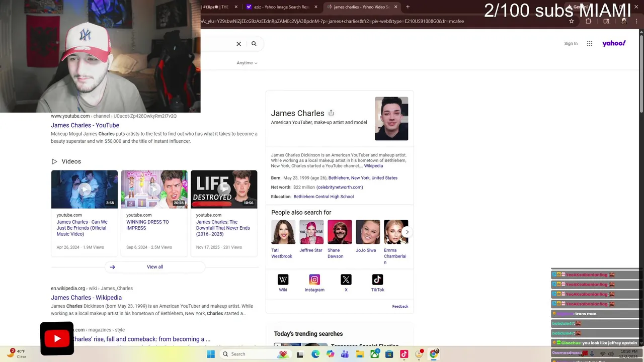Play the LIFE DESTROYED video thumbnail
The width and height of the screenshot is (644, 362).
pyautogui.click(x=224, y=189)
